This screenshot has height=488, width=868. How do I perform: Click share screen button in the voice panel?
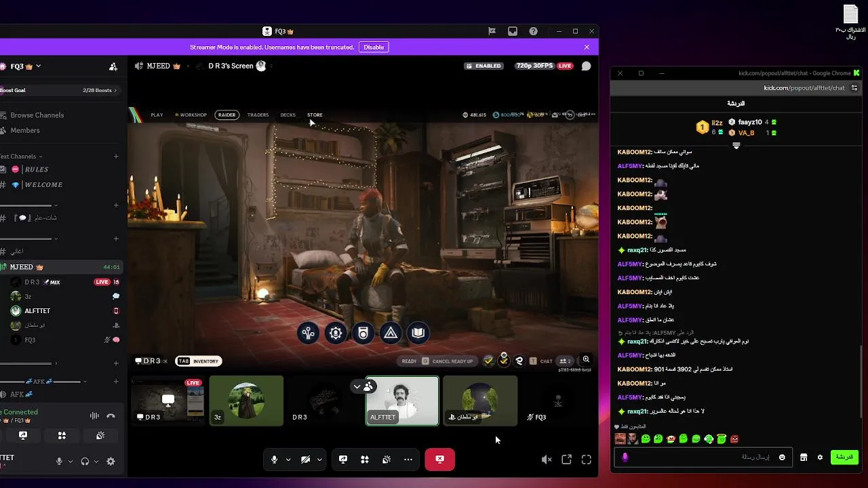point(23,436)
